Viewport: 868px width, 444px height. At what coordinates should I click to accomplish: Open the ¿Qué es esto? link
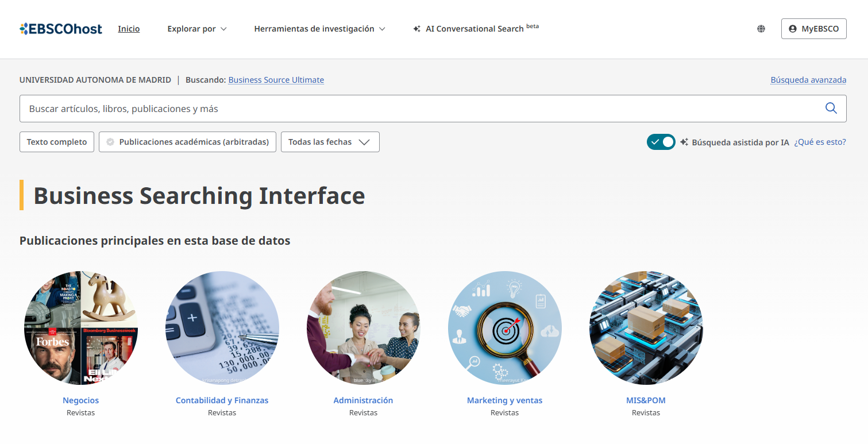click(820, 142)
